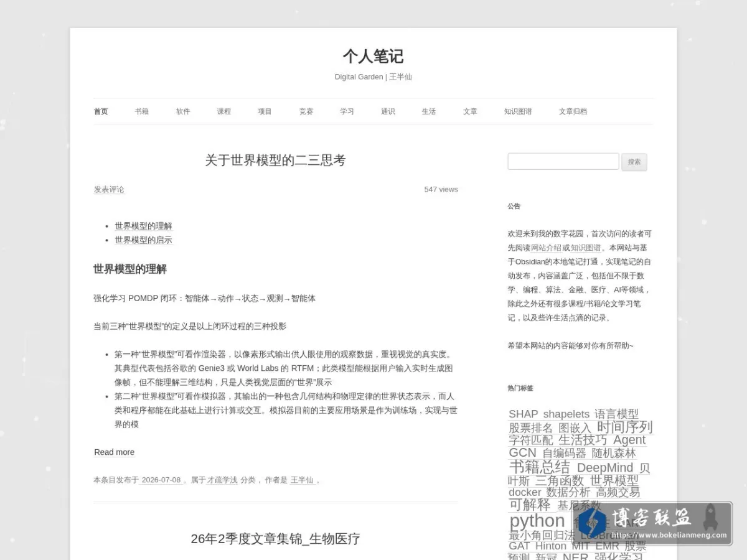Select the SHAP tag

tap(523, 414)
